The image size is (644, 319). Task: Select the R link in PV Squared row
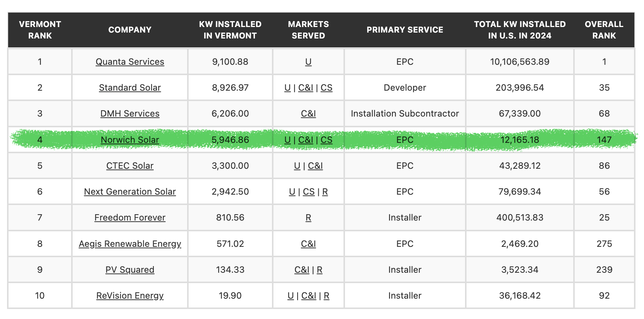click(319, 270)
